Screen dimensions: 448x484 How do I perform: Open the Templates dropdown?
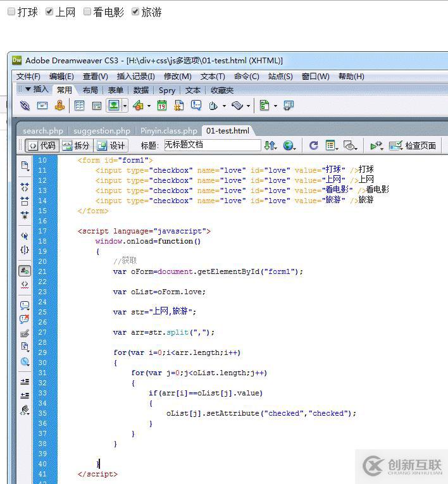[275, 106]
